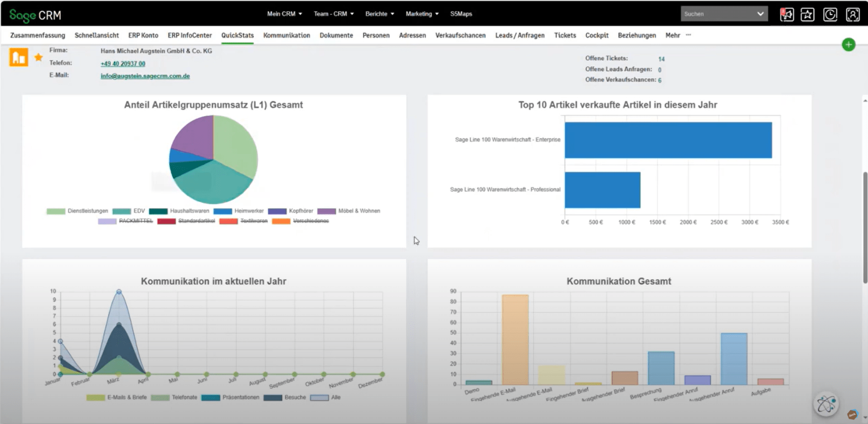Expand the Mehr tabs menu
Viewport: 868px width, 424px height.
coord(673,35)
